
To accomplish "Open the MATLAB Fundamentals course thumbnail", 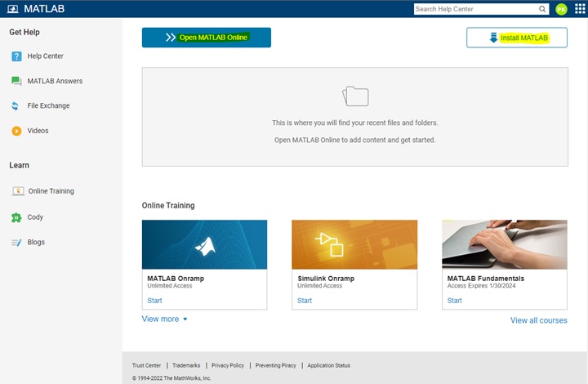I will click(x=504, y=244).
